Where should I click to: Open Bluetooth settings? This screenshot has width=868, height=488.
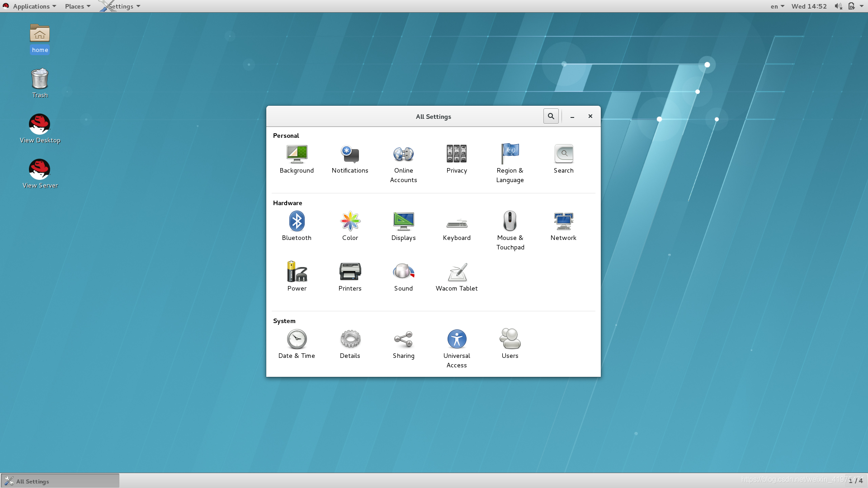[296, 221]
